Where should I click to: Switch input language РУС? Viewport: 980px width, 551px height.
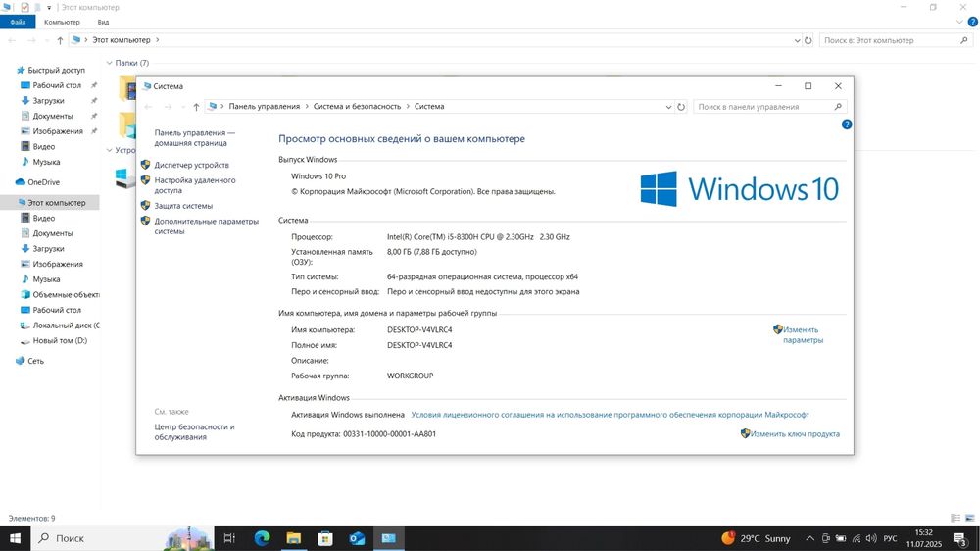tap(890, 538)
